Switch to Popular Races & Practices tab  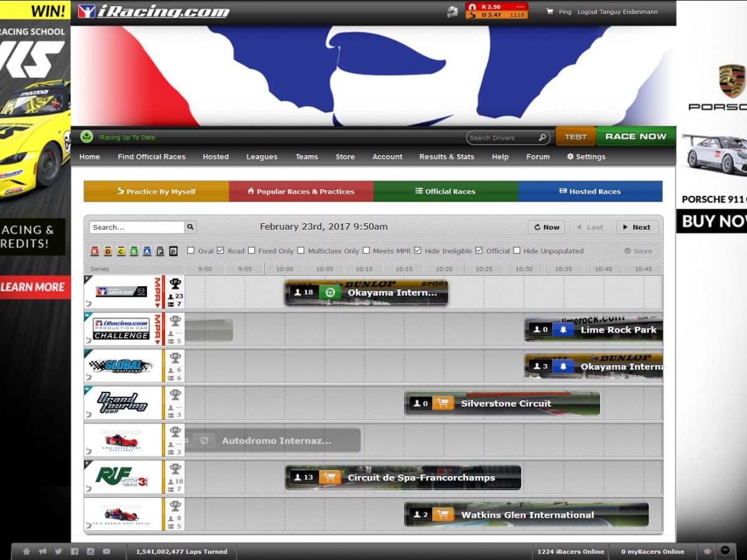pos(301,192)
